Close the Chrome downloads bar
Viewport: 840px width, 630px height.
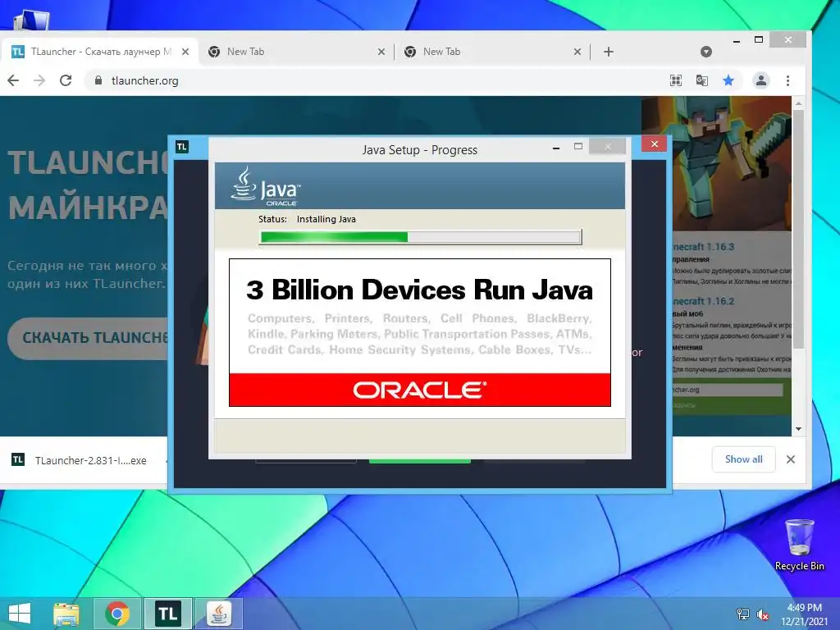790,459
